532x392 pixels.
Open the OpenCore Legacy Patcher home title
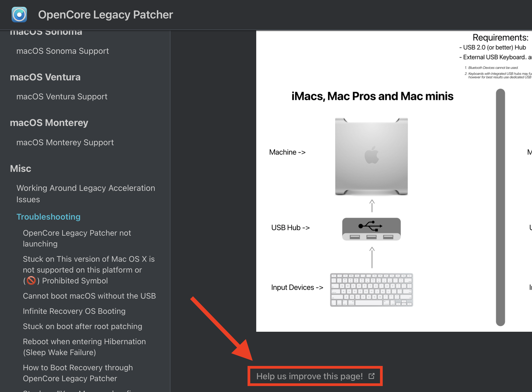106,15
